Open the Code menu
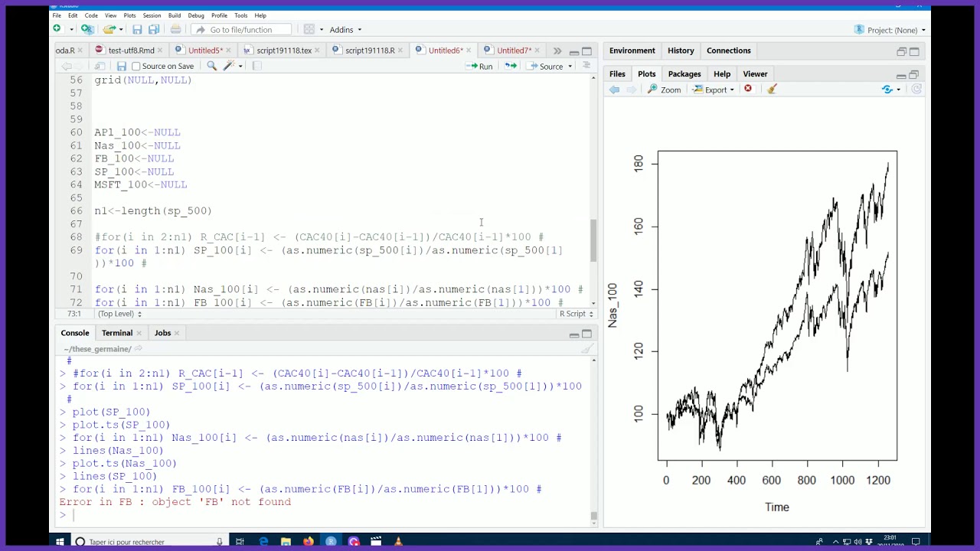The image size is (980, 551). [91, 15]
